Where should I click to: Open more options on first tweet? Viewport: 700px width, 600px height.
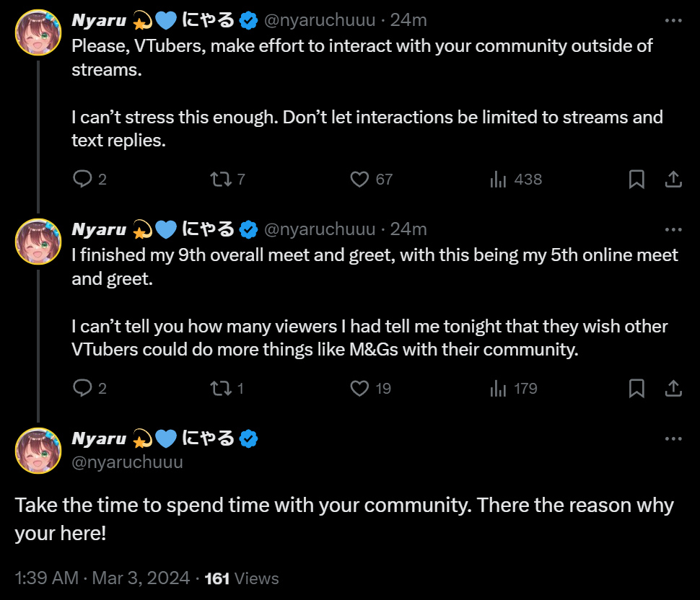673,21
